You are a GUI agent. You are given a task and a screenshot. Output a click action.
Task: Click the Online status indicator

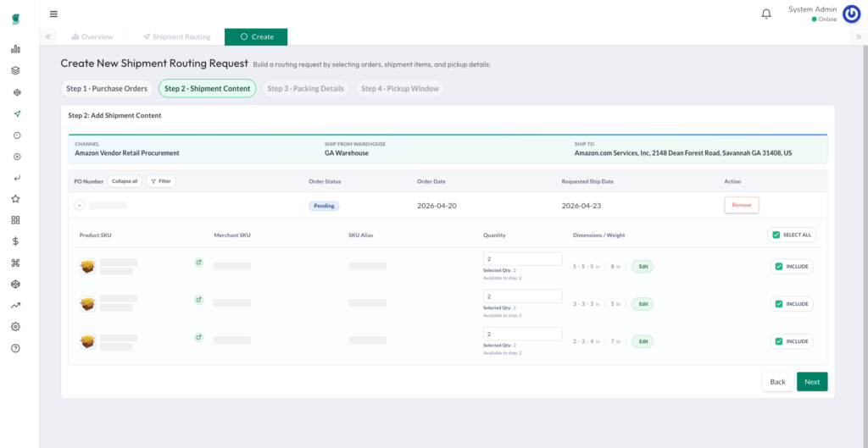[x=824, y=19]
